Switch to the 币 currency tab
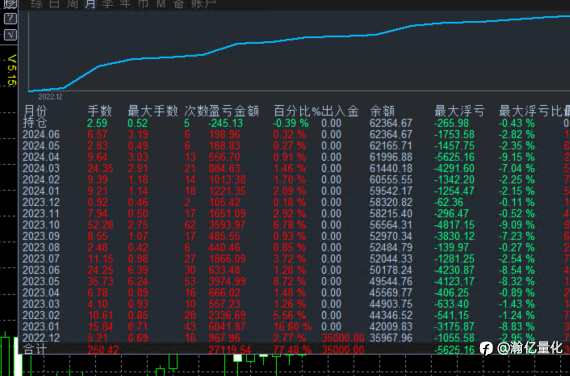570x376 pixels. [143, 4]
